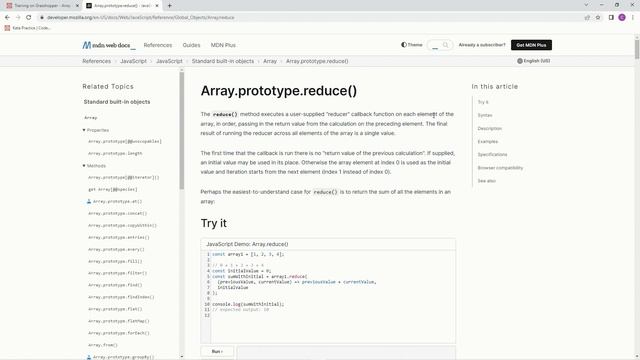640x360 pixels.
Task: Jump to Browser compatibility section
Action: pos(500,168)
